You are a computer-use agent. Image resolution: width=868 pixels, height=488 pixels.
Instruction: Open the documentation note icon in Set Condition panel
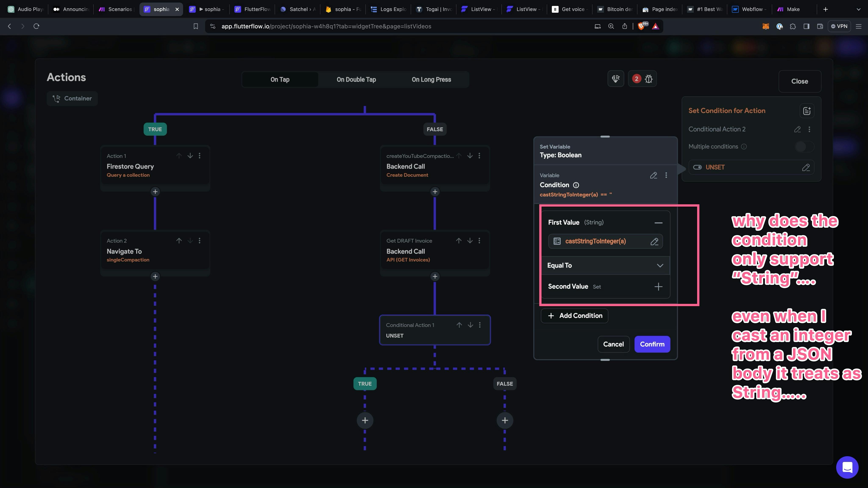click(807, 111)
